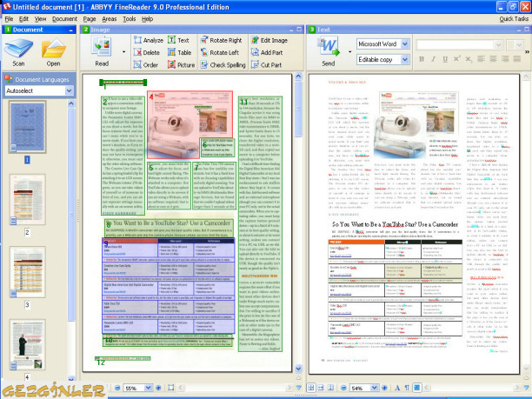Screen dimensions: 532x399
Task: Click Quick Tasks
Action: tap(514, 19)
